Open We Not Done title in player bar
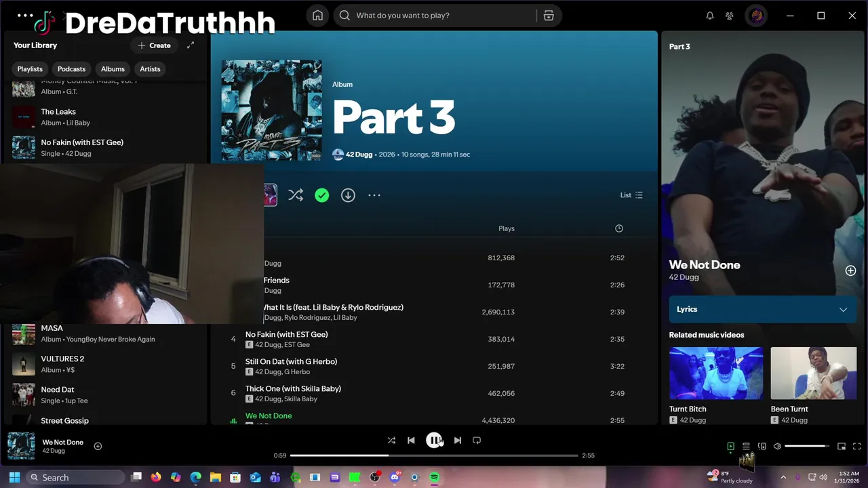868x488 pixels. pos(62,442)
